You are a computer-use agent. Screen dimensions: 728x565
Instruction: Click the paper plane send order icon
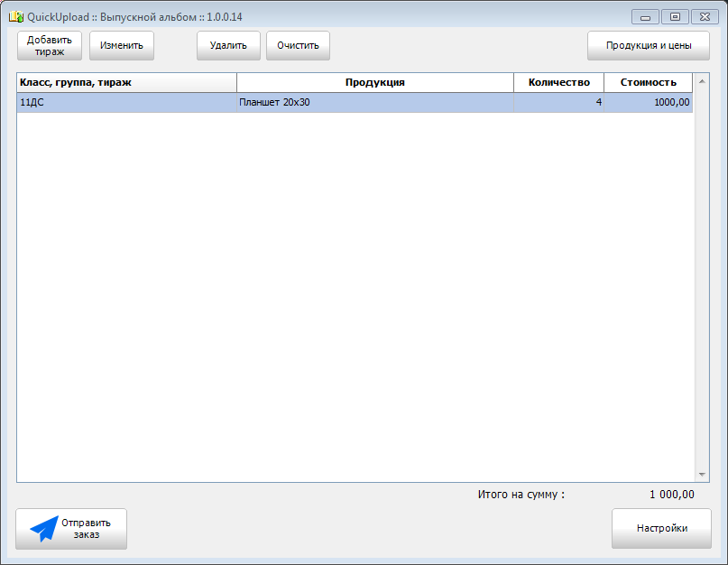[44, 529]
